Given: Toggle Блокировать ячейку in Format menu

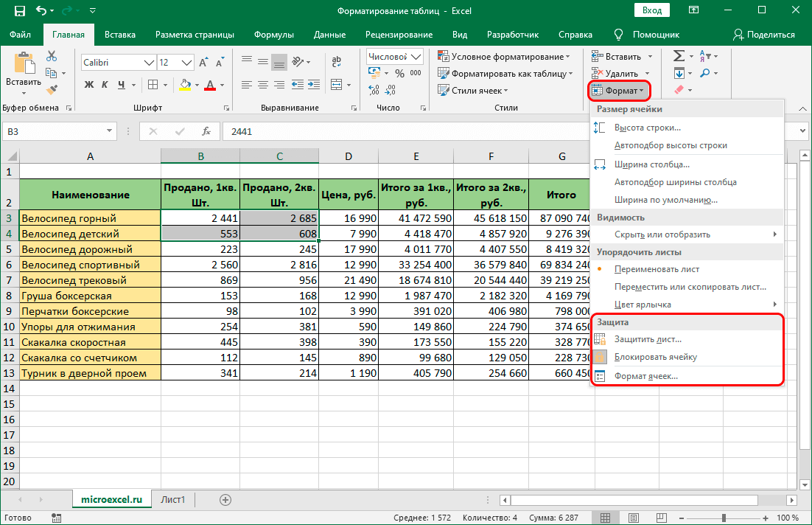Looking at the screenshot, I should coord(655,357).
